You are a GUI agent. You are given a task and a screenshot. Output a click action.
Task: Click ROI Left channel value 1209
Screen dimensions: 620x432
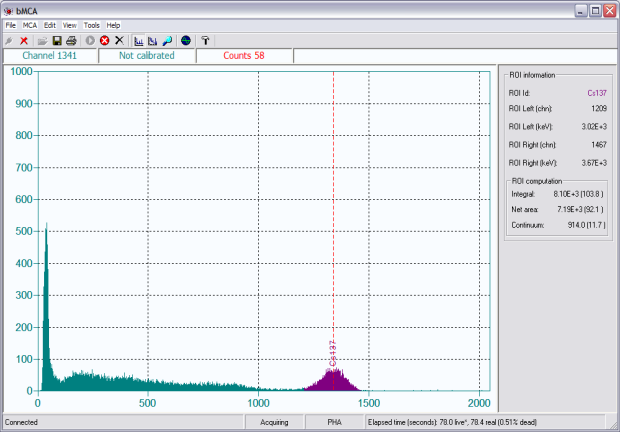tap(599, 109)
